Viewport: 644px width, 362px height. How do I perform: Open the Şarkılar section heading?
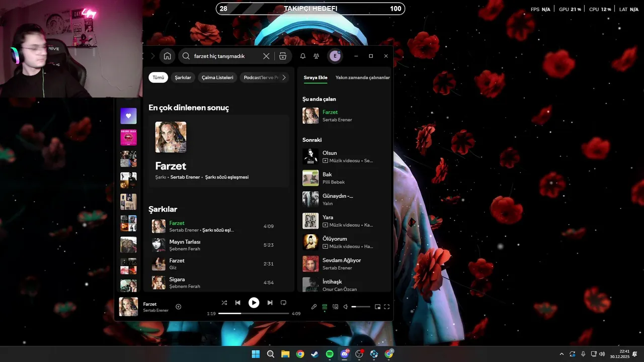tap(163, 209)
